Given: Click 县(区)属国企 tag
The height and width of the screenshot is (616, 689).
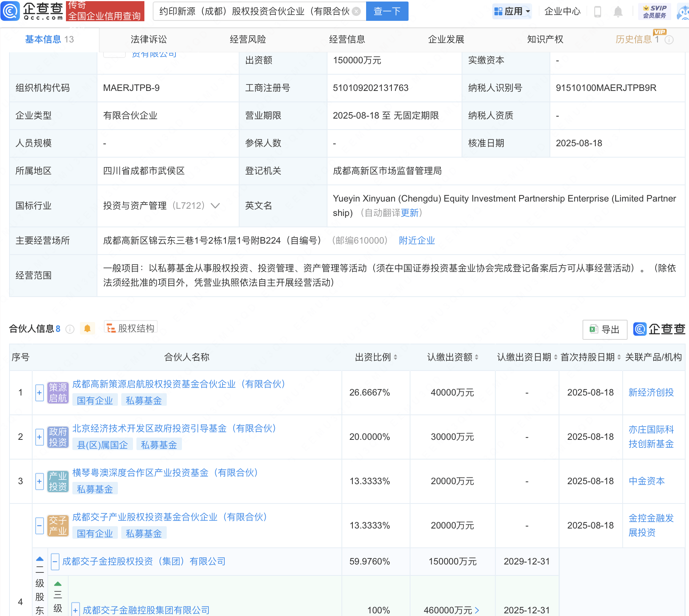Looking at the screenshot, I should click(x=102, y=445).
